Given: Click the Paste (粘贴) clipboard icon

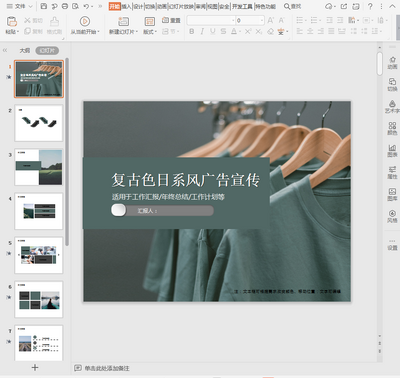Looking at the screenshot, I should (x=12, y=22).
